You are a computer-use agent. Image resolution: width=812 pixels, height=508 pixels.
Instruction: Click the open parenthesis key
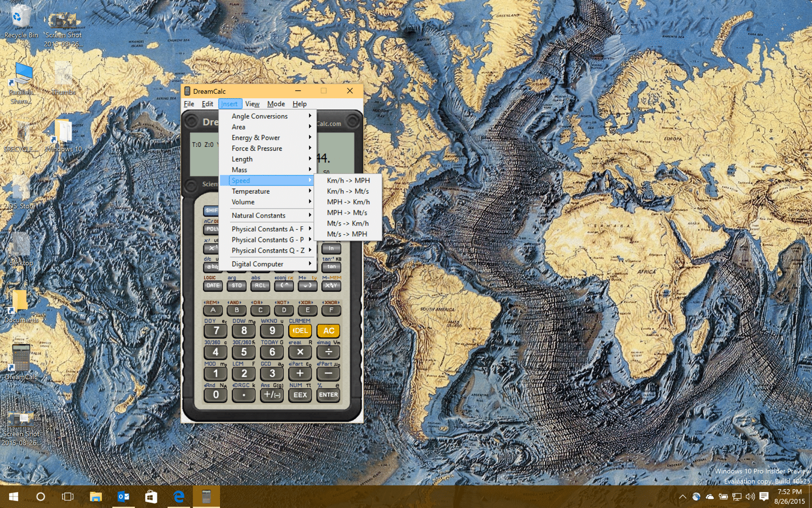[284, 285]
